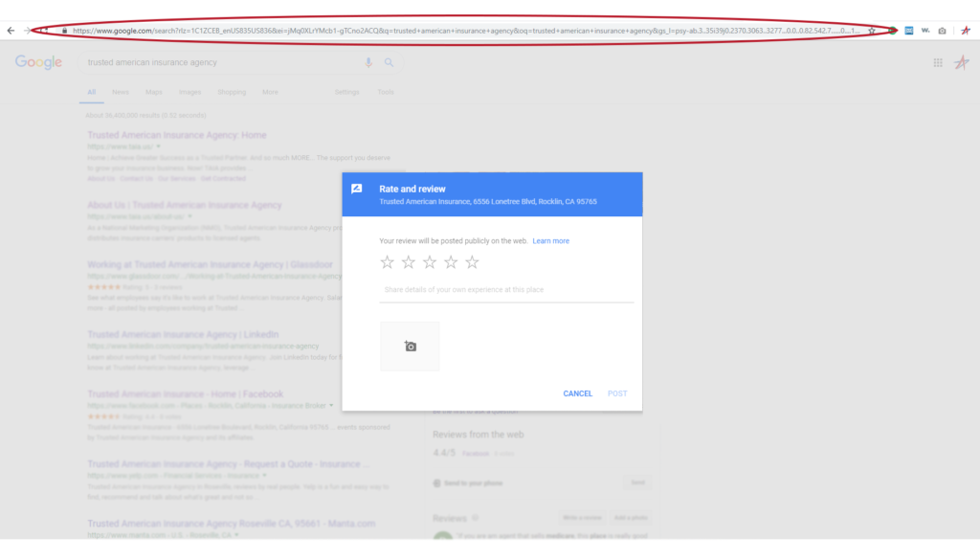
Task: Switch to the Maps tab
Action: (154, 92)
